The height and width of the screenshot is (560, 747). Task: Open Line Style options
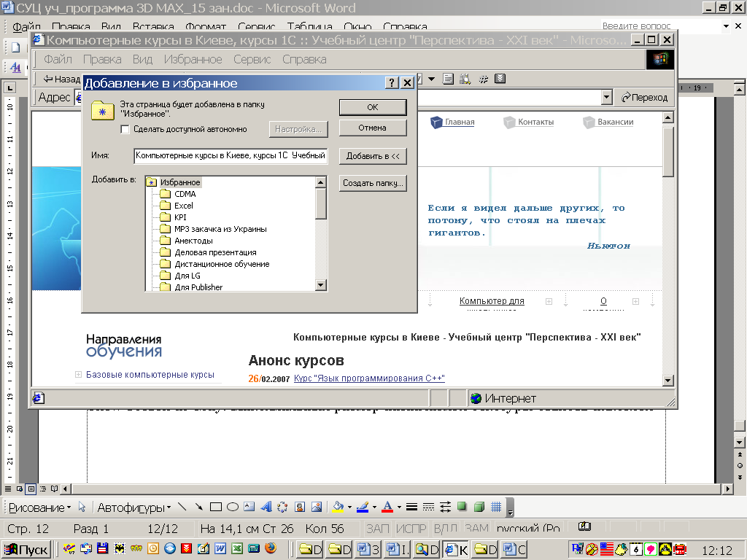tap(411, 507)
